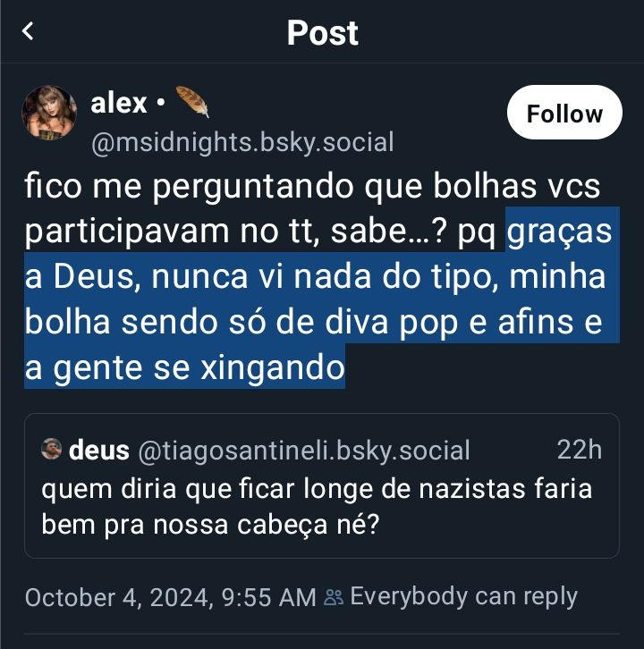Screen dimensions: 644x649
Task: Open alex's profile picture avatar
Action: tap(49, 113)
